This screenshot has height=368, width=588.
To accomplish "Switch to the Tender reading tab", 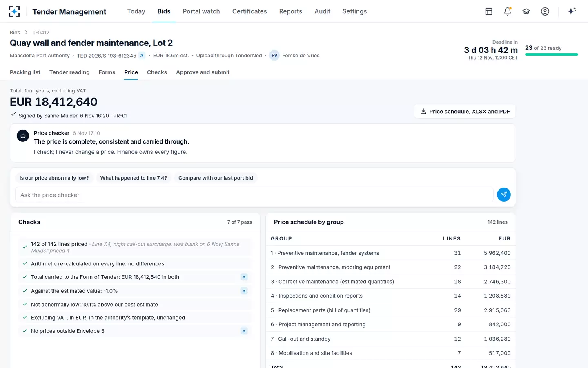I will [69, 72].
